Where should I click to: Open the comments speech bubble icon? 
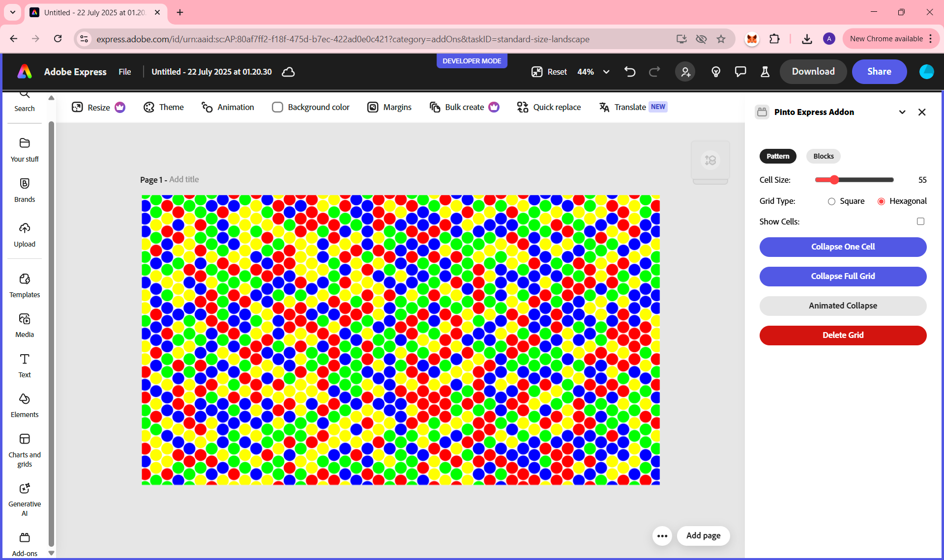[x=740, y=72]
